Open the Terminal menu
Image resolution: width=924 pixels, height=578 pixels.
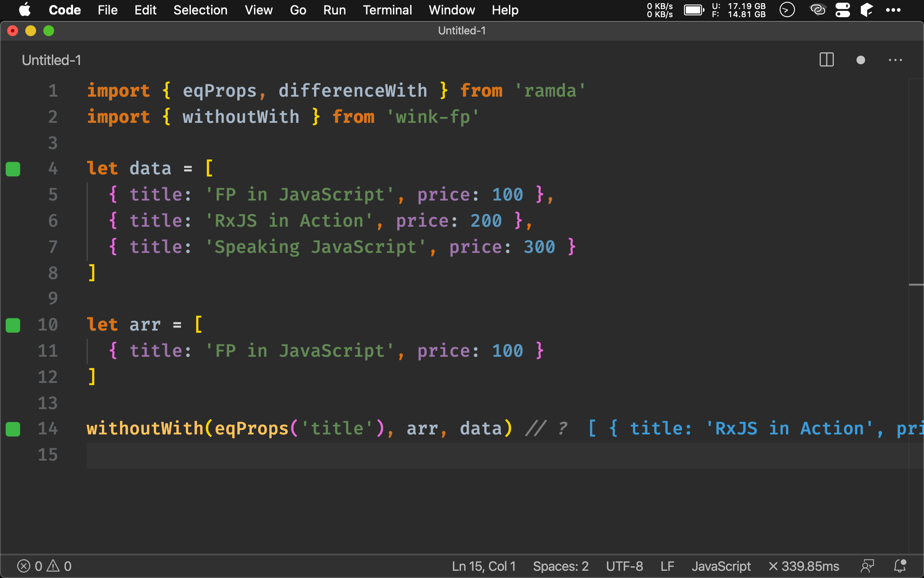[387, 10]
